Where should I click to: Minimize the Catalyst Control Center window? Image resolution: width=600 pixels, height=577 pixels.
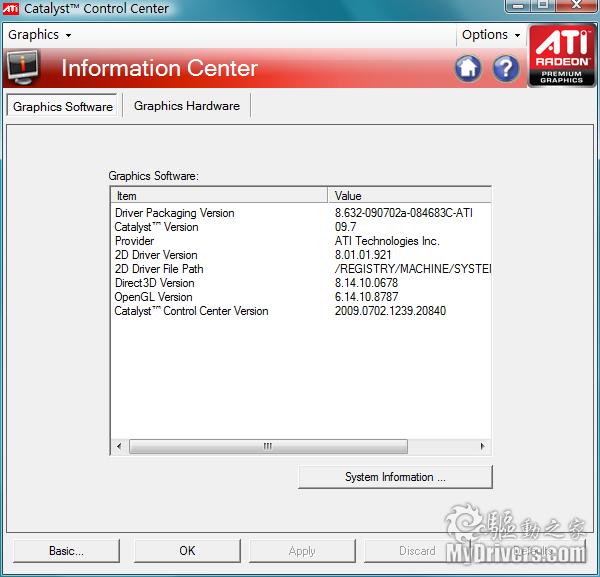pos(518,5)
